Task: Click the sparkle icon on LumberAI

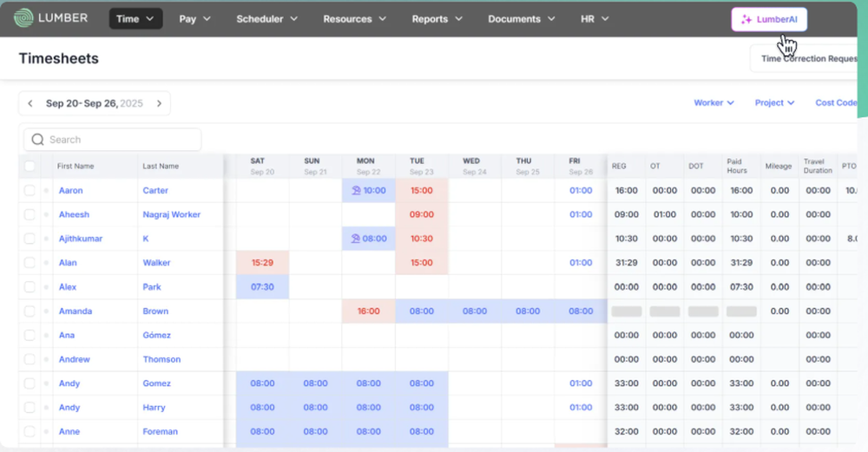Action: click(x=746, y=19)
